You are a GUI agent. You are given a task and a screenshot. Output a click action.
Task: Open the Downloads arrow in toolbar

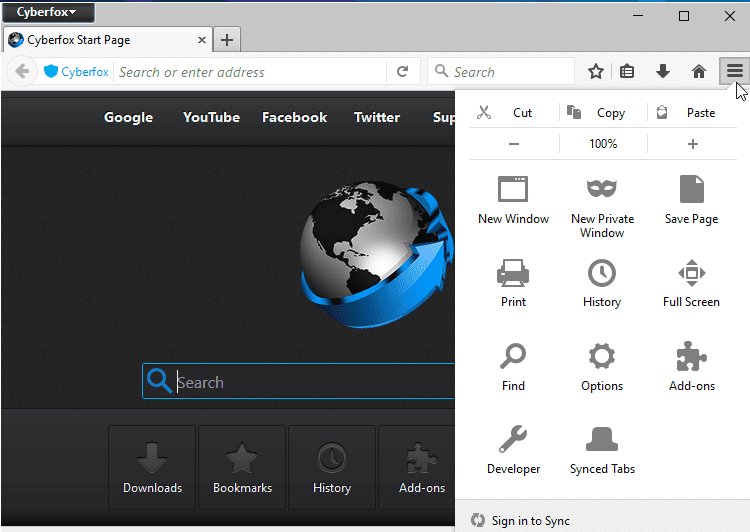(x=663, y=72)
